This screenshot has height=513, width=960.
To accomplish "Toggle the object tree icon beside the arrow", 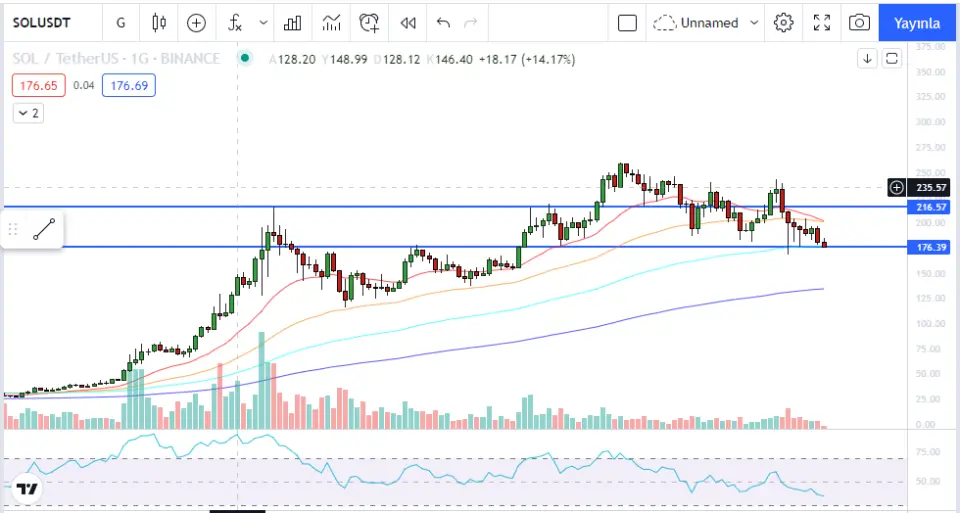I will [892, 59].
